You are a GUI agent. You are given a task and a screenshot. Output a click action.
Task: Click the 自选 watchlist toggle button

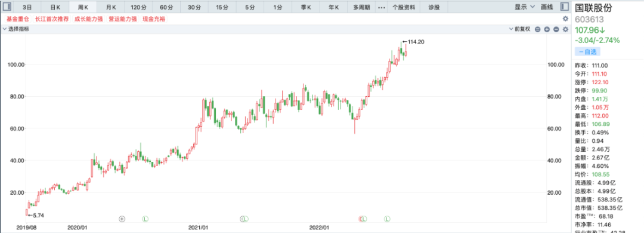(587, 52)
